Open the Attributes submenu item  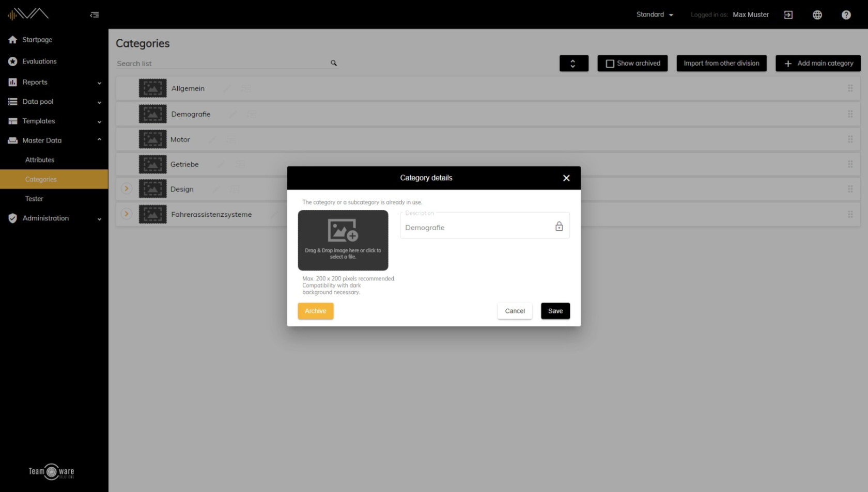pyautogui.click(x=40, y=160)
